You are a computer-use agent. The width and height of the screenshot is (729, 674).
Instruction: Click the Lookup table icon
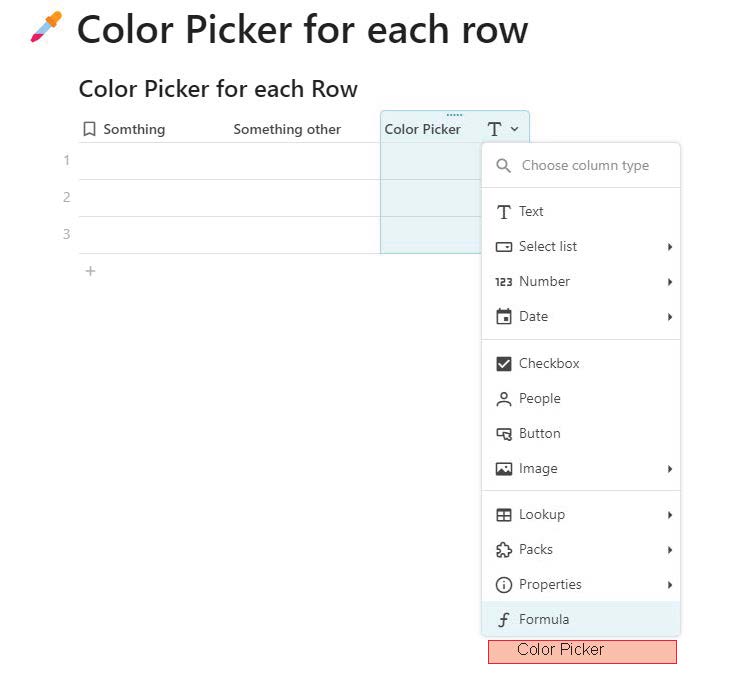click(x=504, y=515)
